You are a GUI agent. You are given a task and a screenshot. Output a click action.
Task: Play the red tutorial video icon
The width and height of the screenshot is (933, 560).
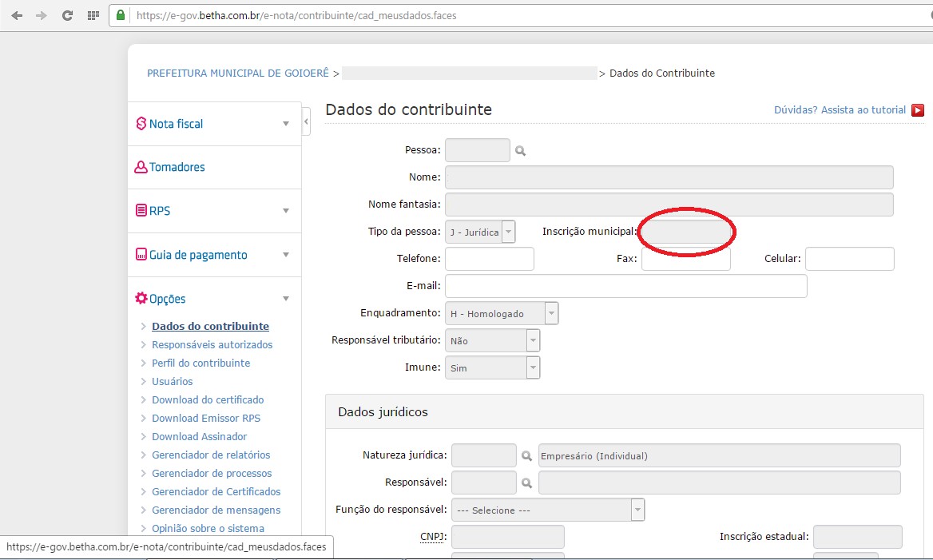[x=918, y=110]
